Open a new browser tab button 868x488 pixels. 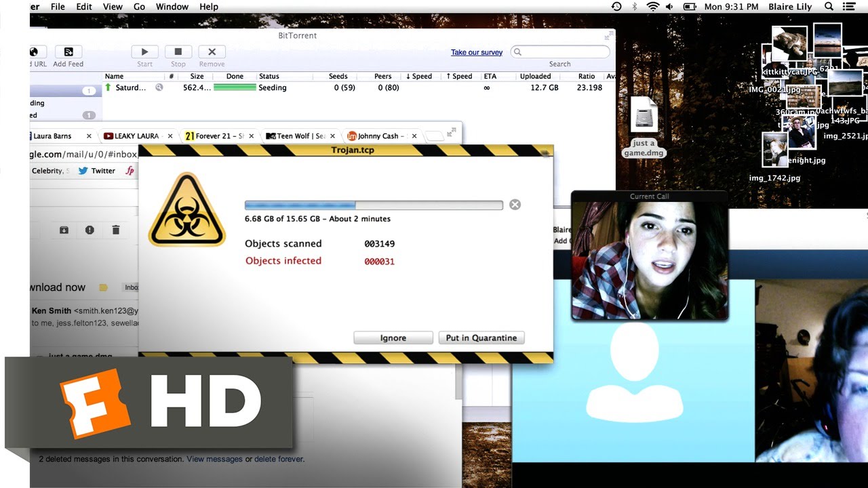point(435,136)
